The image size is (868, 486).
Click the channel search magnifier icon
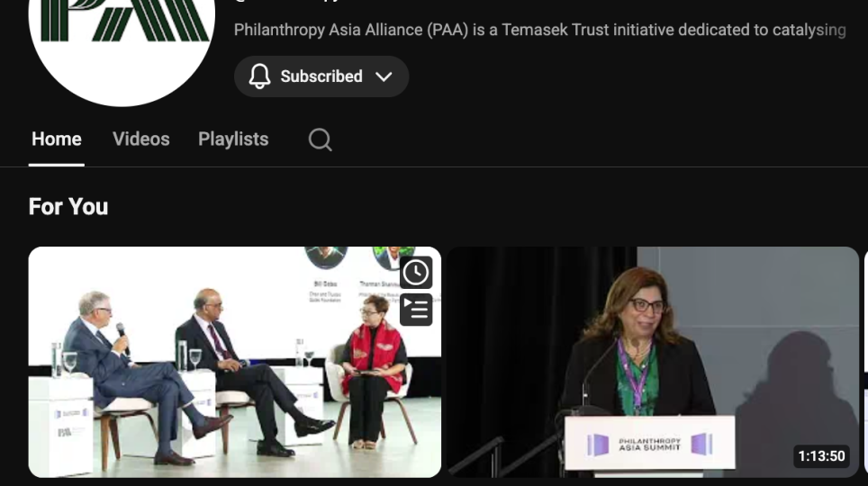click(x=320, y=139)
